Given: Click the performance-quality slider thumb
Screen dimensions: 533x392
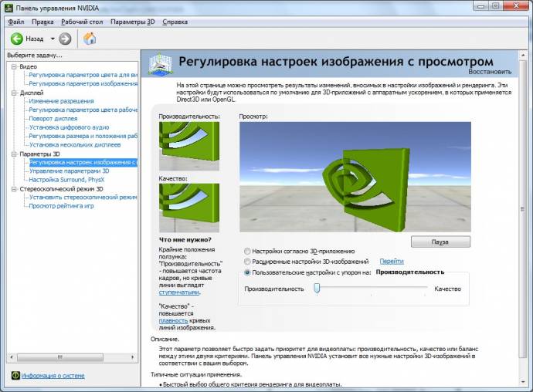Looking at the screenshot, I should point(317,289).
